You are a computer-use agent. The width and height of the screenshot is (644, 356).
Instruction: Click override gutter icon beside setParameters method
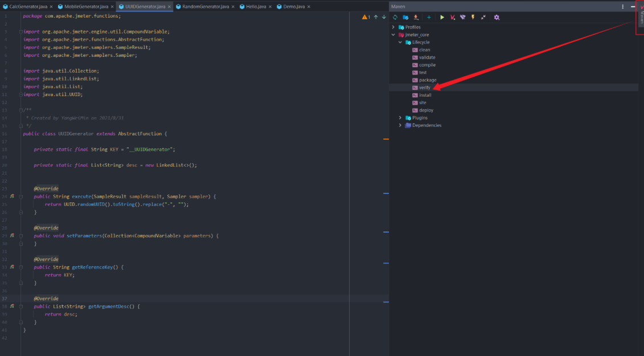(13, 236)
